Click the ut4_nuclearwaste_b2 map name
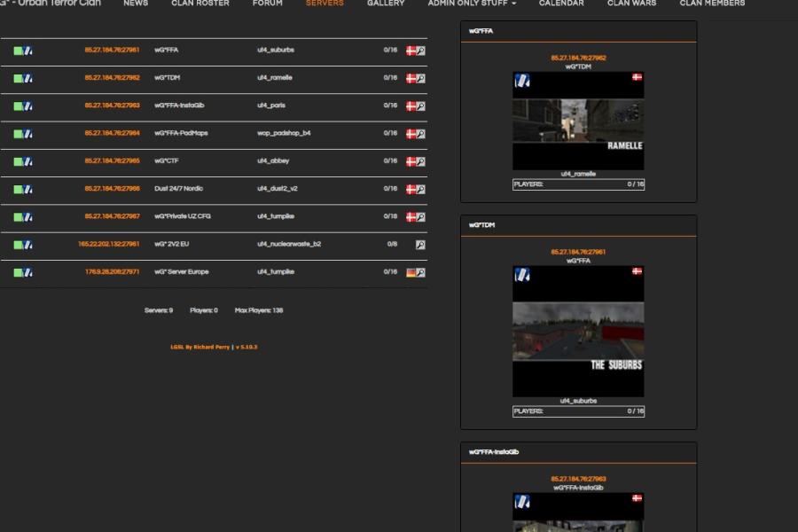Image resolution: width=798 pixels, height=532 pixels. [x=289, y=244]
